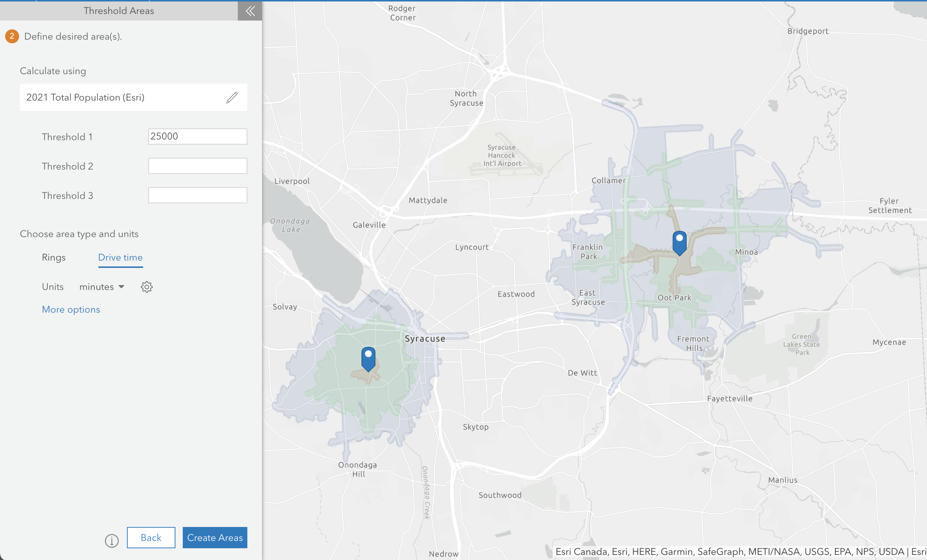Click the 2021 Total Population field

(x=133, y=97)
